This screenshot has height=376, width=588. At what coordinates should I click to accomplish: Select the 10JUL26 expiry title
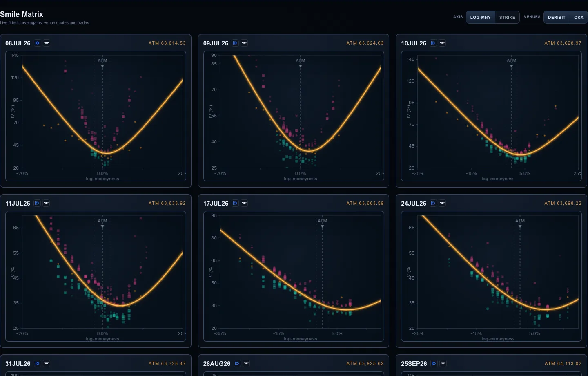[x=414, y=43]
